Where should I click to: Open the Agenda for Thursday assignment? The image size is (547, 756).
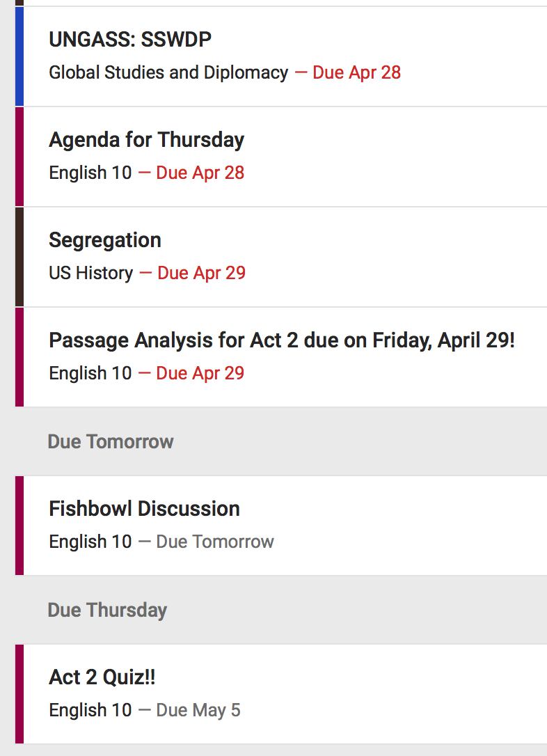[x=146, y=140]
